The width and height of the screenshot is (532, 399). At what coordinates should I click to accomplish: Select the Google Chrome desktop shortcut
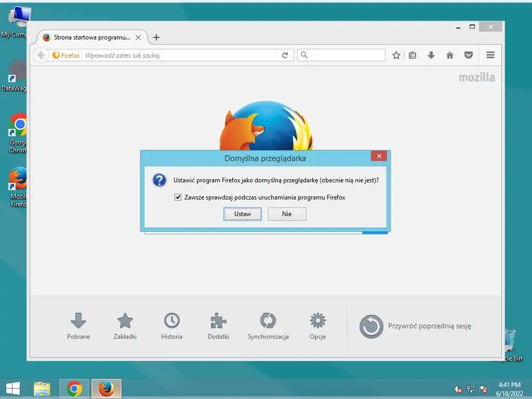pos(18,134)
